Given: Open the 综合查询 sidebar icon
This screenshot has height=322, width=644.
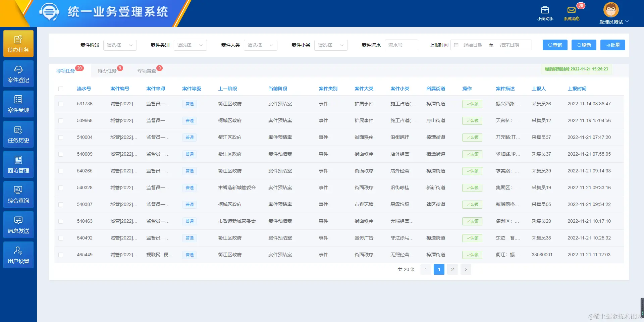Looking at the screenshot, I should (18, 195).
